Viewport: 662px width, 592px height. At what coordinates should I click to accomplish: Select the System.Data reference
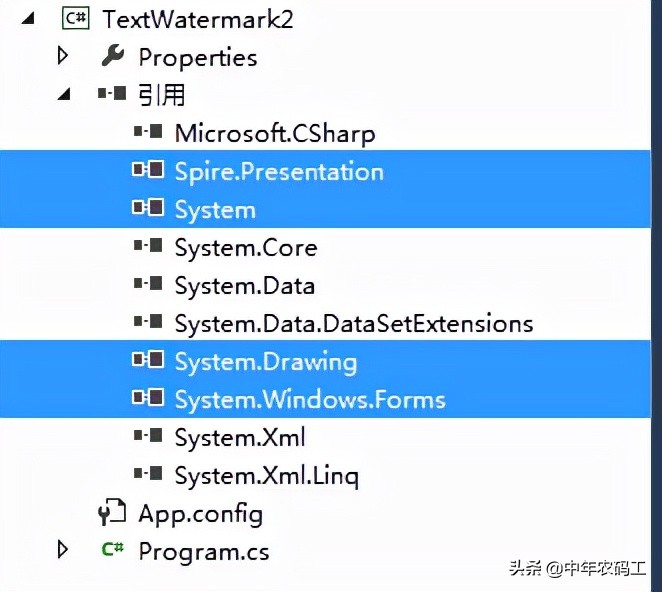click(244, 286)
